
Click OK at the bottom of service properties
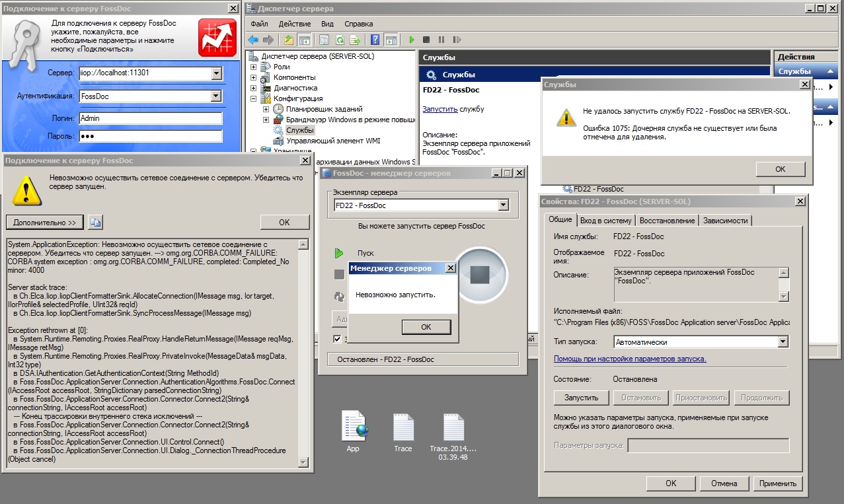[671, 484]
